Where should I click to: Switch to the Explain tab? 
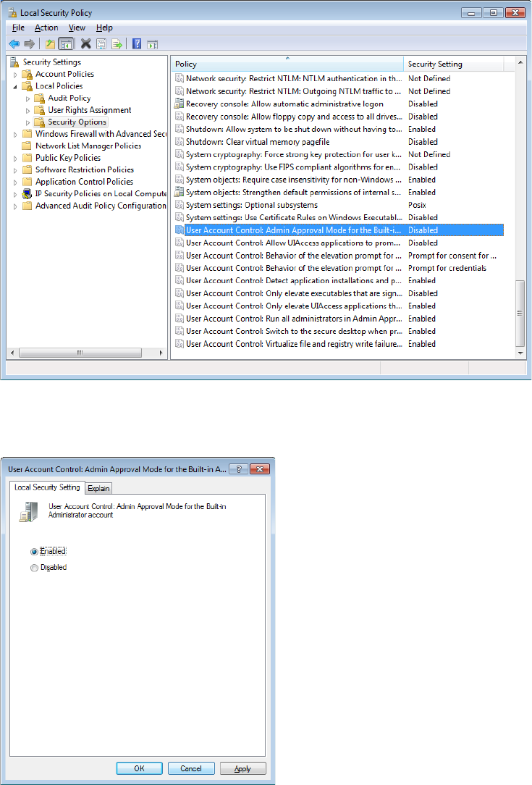coord(98,488)
